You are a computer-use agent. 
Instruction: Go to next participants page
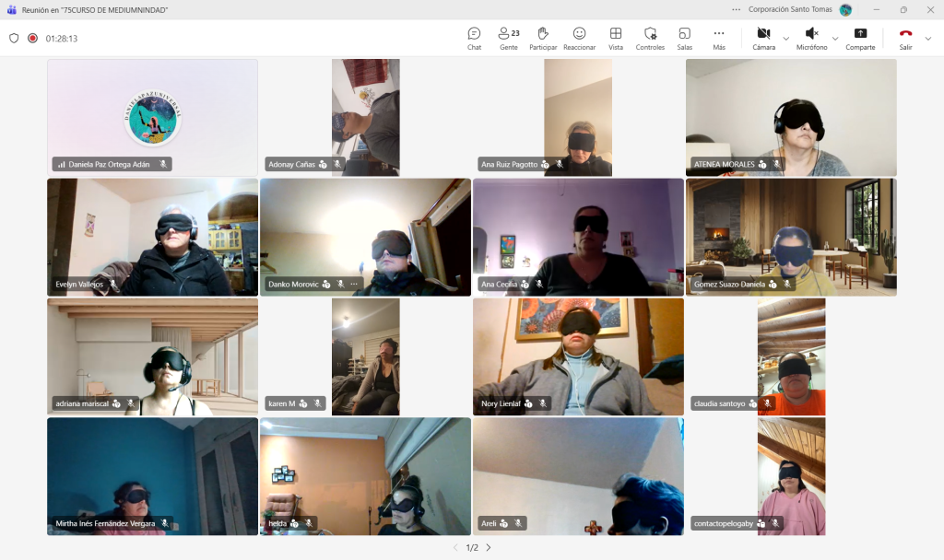[x=489, y=547]
